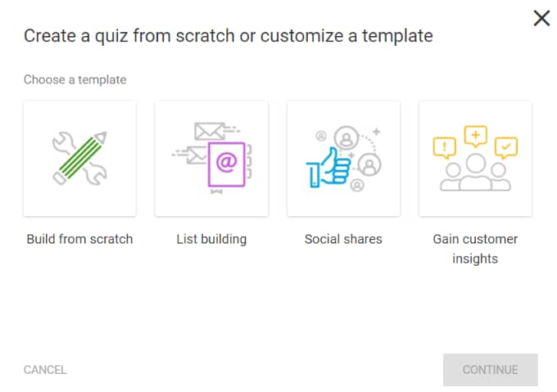Select the Build from scratch label
The height and width of the screenshot is (392, 557).
point(79,239)
